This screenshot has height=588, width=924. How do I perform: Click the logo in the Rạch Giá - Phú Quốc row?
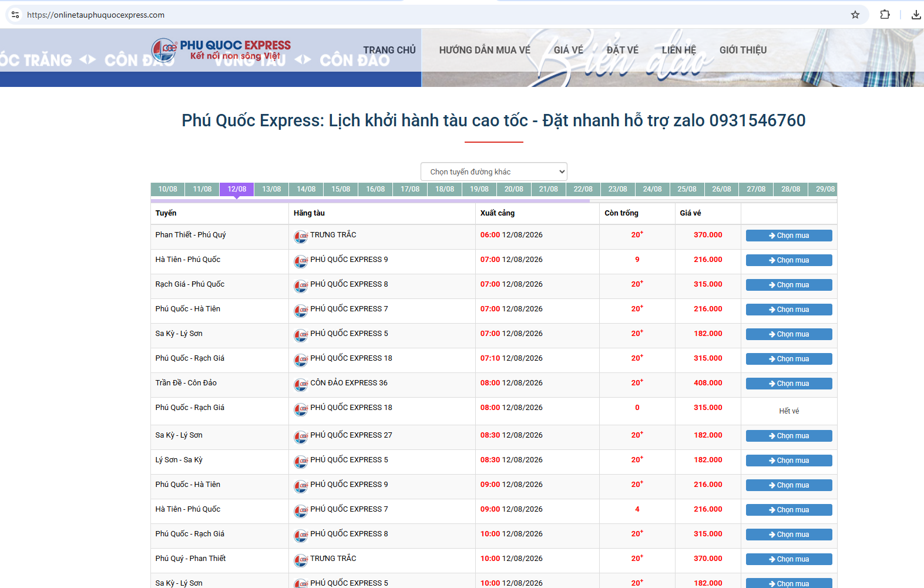[x=301, y=286]
